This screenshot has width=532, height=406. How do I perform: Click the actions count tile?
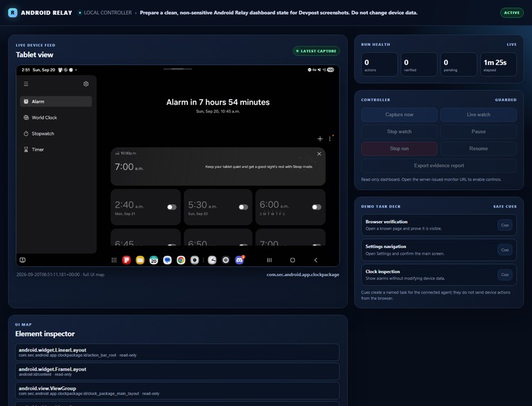click(379, 64)
